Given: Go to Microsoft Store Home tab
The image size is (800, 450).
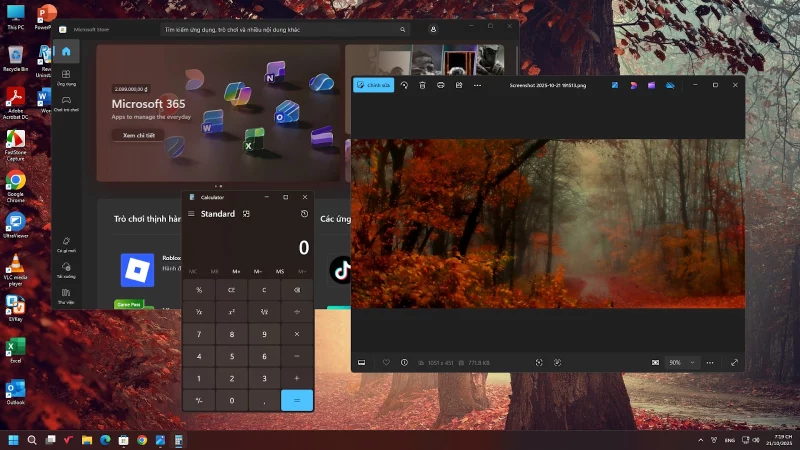Looking at the screenshot, I should pos(66,52).
